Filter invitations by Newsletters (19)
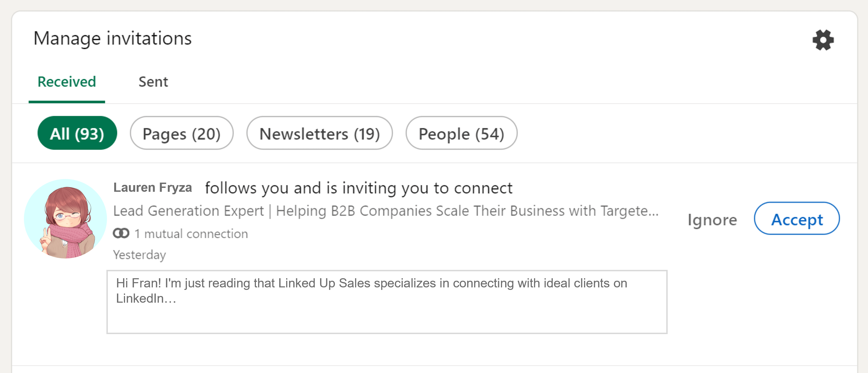This screenshot has height=373, width=868. pyautogui.click(x=320, y=133)
